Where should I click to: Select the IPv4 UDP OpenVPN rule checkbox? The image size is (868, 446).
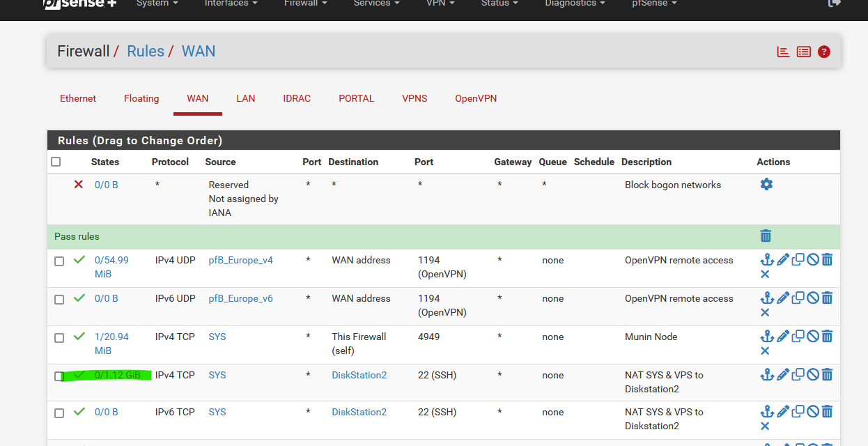pyautogui.click(x=59, y=261)
